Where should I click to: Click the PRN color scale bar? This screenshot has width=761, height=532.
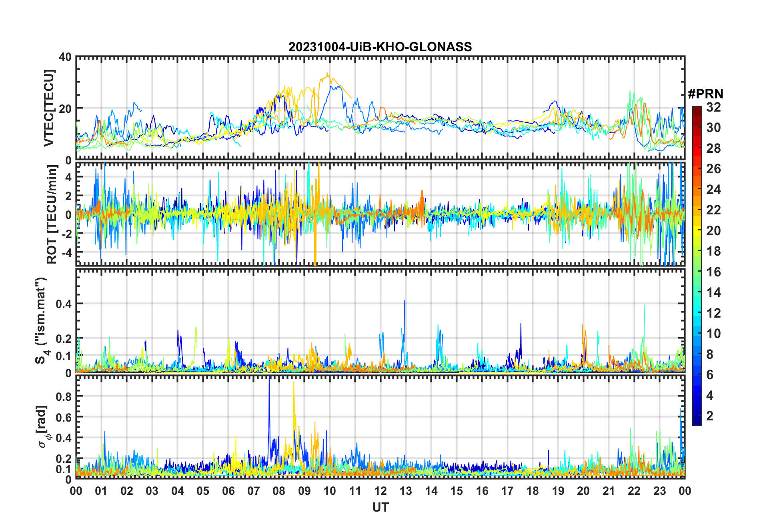pyautogui.click(x=697, y=266)
